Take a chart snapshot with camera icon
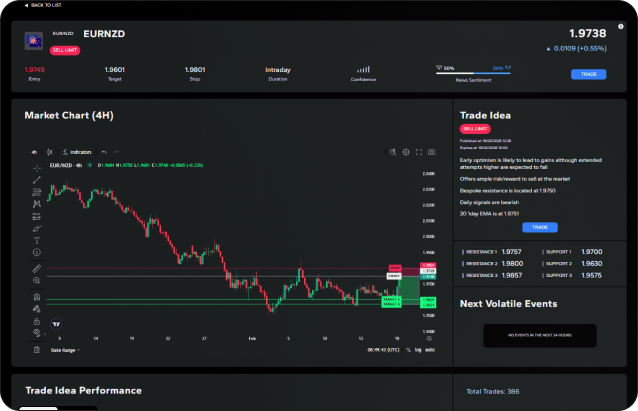This screenshot has width=638, height=411. tap(433, 152)
